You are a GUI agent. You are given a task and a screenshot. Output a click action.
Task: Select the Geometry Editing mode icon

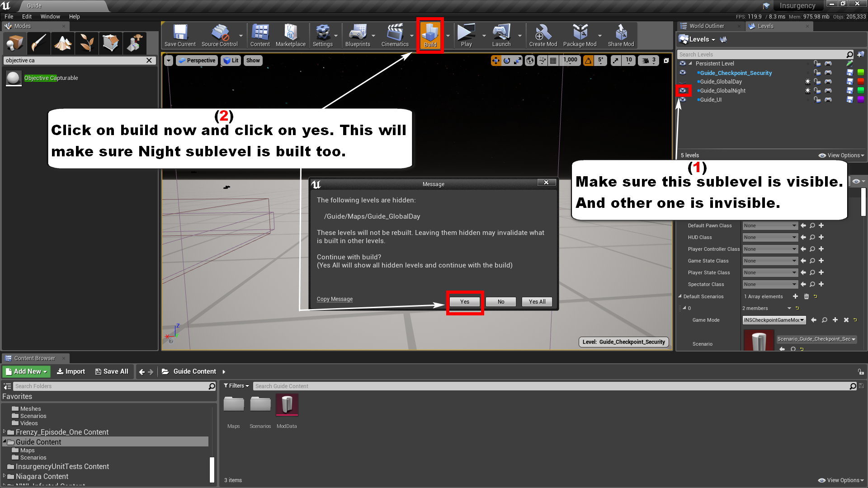click(111, 43)
